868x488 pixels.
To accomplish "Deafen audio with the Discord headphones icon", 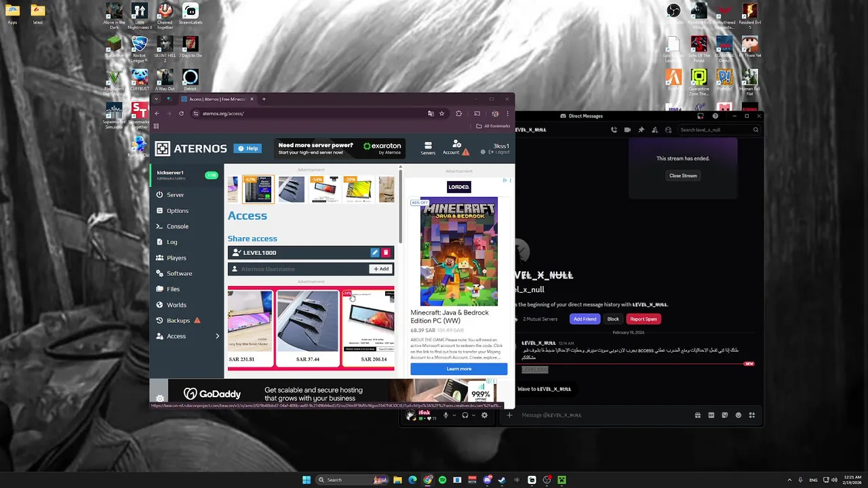I will (465, 415).
